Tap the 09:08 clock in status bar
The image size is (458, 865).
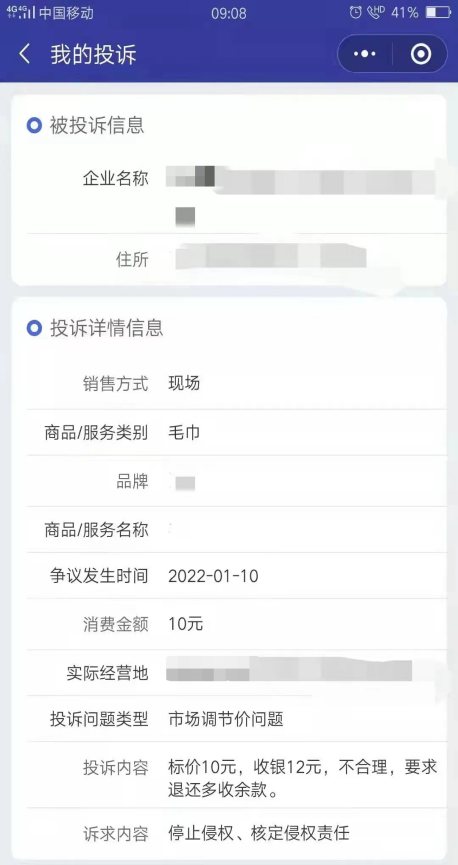228,13
